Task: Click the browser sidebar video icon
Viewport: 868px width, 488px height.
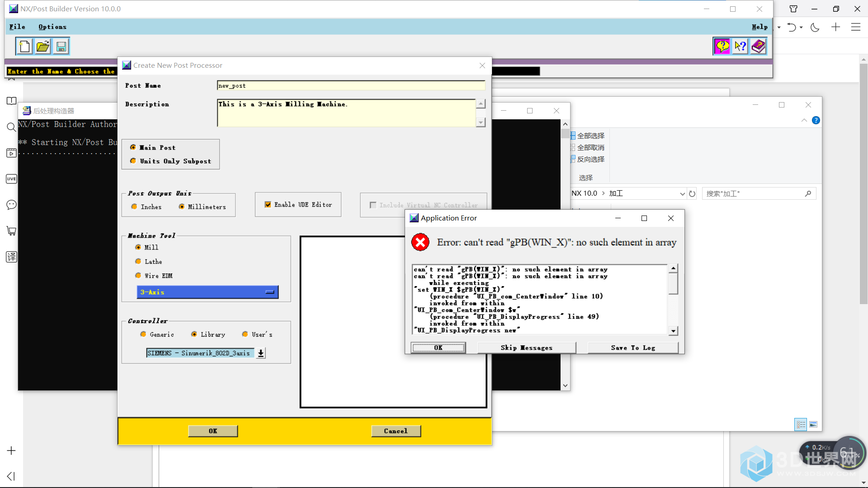Action: point(11,153)
